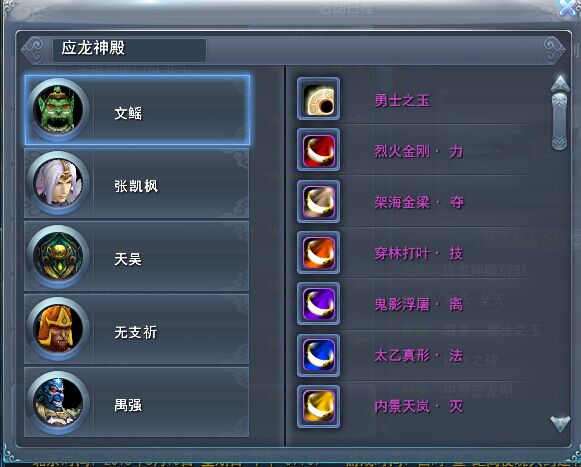Click the blue 太乙真形·法 ring icon

(318, 355)
